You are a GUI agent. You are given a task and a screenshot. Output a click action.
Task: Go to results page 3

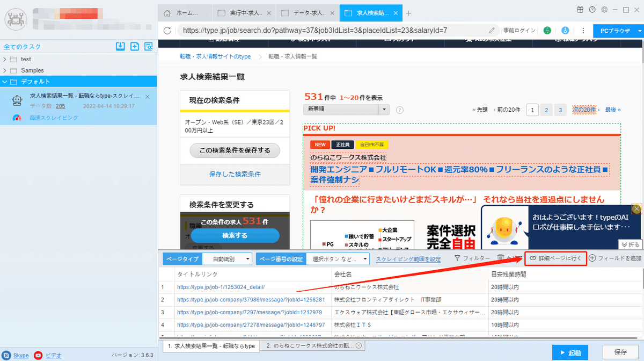click(560, 110)
